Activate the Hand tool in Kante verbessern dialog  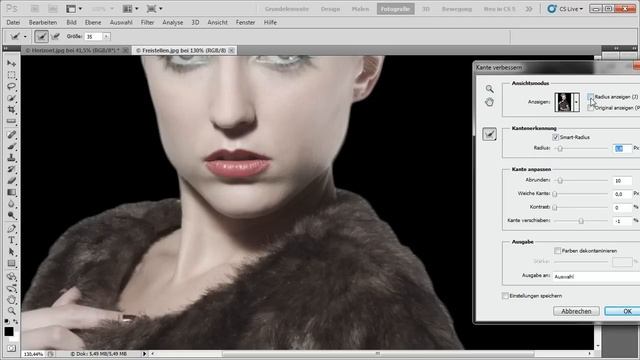pos(489,102)
